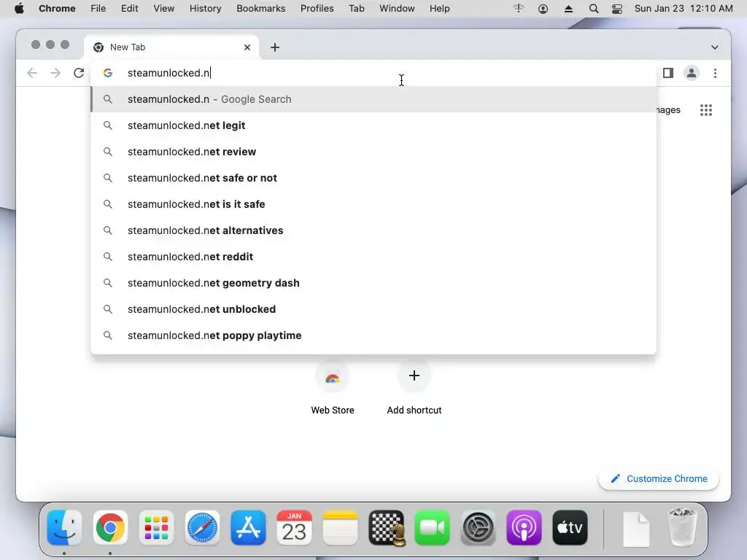Image resolution: width=747 pixels, height=560 pixels.
Task: Open Podcasts from the dock
Action: (x=524, y=528)
